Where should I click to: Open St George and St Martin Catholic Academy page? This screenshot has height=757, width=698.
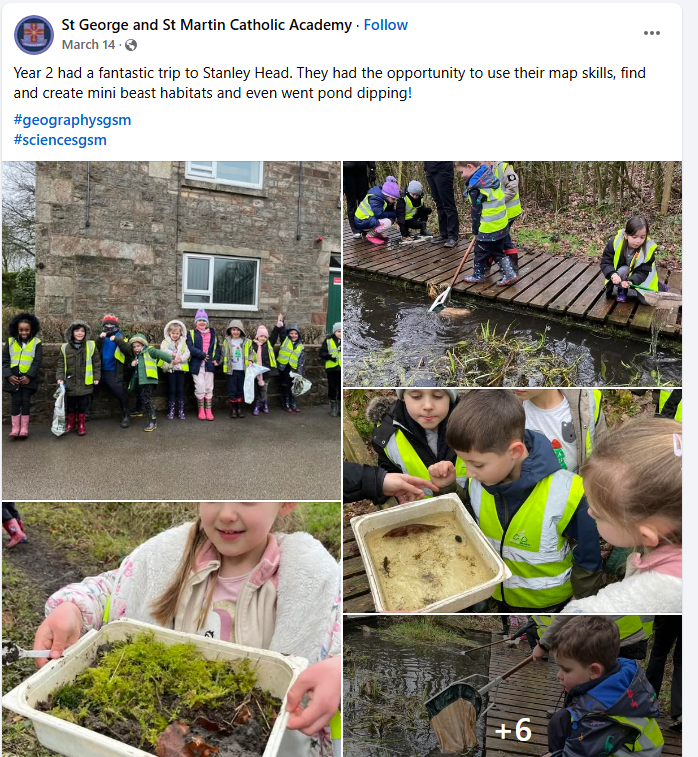click(x=207, y=25)
